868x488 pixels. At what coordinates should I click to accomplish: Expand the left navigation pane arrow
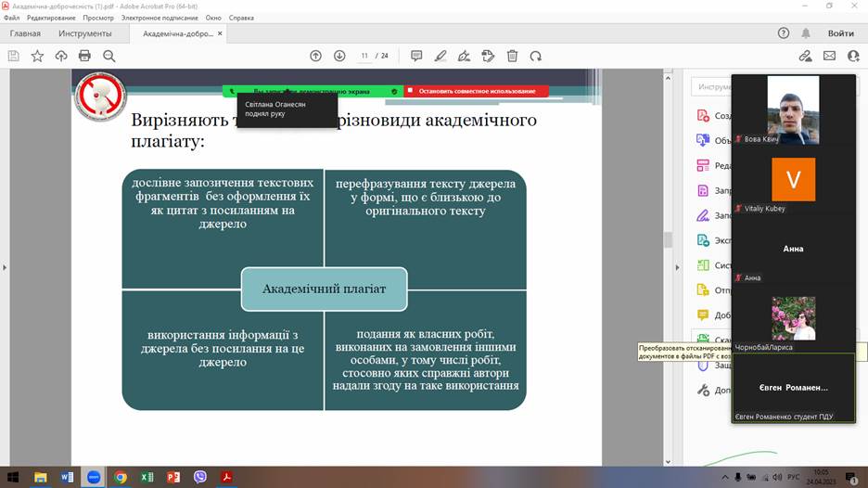tap(5, 267)
